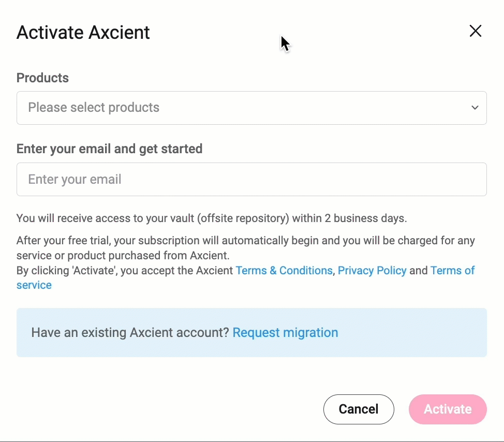The image size is (504, 442).
Task: Click the 'Activate Axcient' dialog title
Action: 83,33
